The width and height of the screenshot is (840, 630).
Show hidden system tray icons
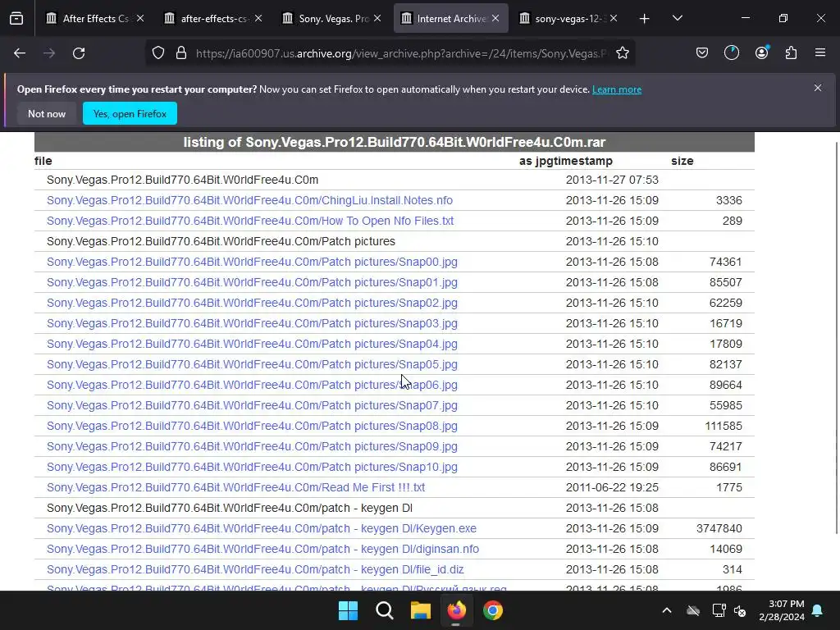[x=666, y=610]
